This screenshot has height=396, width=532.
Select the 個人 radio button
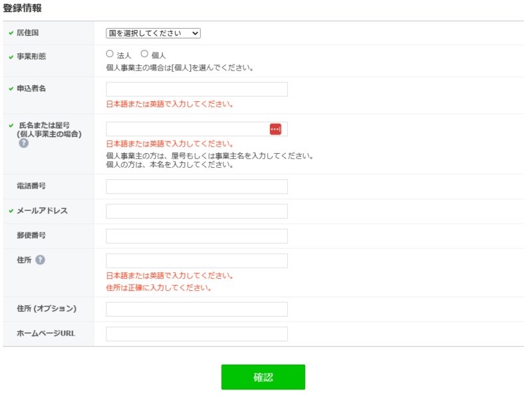[x=144, y=54]
